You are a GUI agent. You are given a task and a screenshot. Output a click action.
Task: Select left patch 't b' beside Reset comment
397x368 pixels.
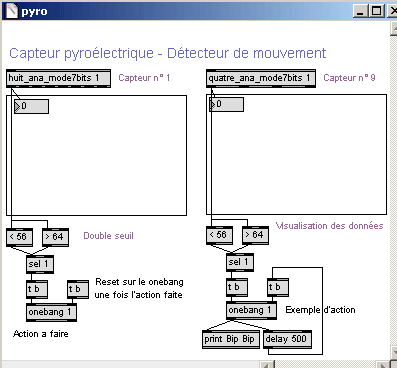(78, 289)
